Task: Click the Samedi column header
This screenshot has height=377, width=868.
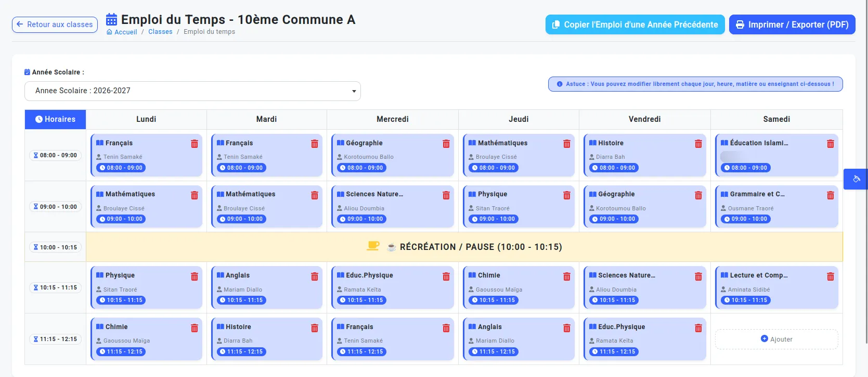Action: tap(776, 119)
